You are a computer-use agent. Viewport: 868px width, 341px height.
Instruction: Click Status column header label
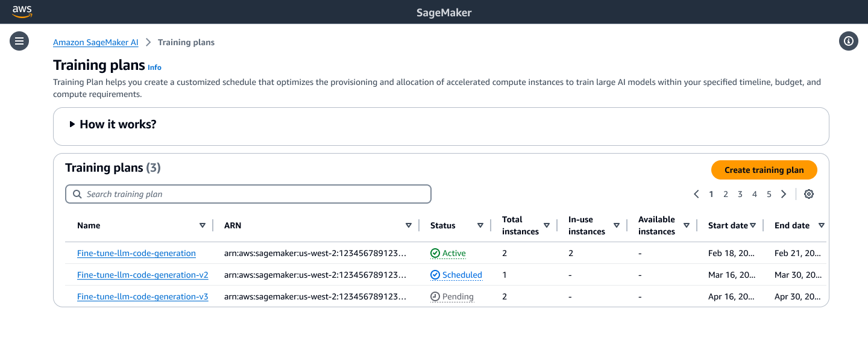pos(443,226)
